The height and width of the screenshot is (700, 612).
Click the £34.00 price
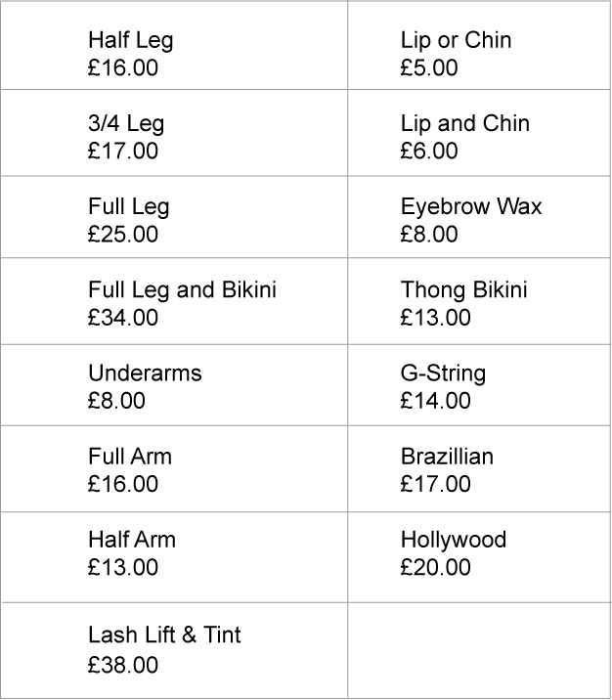tap(122, 318)
